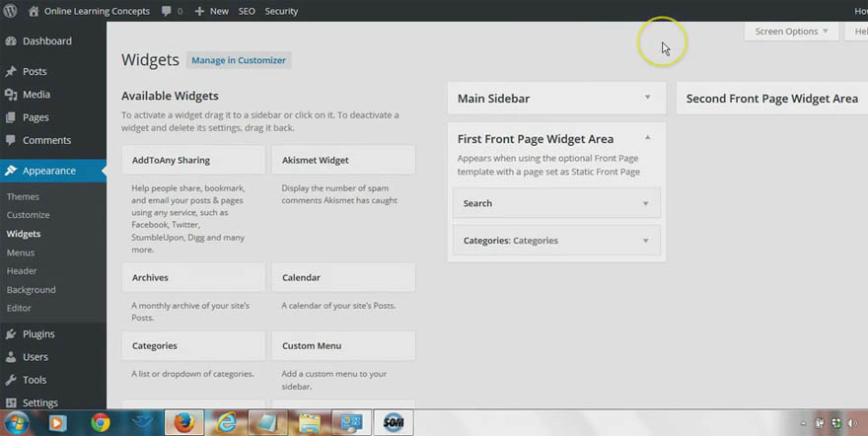Click 'A calendar of your site's Posts.' text
Image resolution: width=868 pixels, height=436 pixels.
pyautogui.click(x=338, y=306)
